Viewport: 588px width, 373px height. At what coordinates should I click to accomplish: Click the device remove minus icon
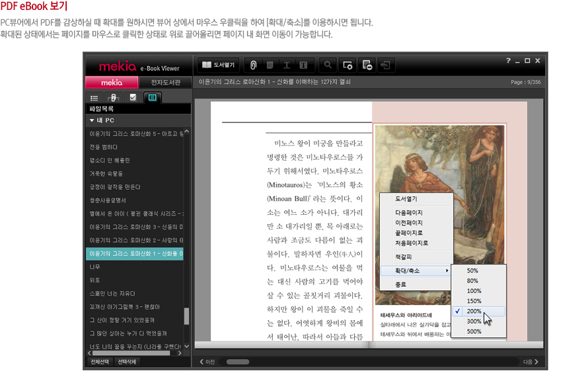point(367,65)
